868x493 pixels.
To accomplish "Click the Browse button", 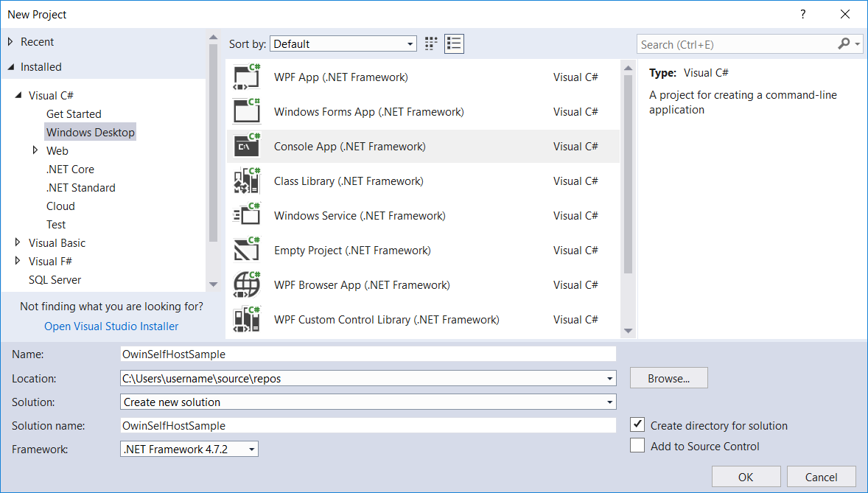I will pyautogui.click(x=668, y=377).
